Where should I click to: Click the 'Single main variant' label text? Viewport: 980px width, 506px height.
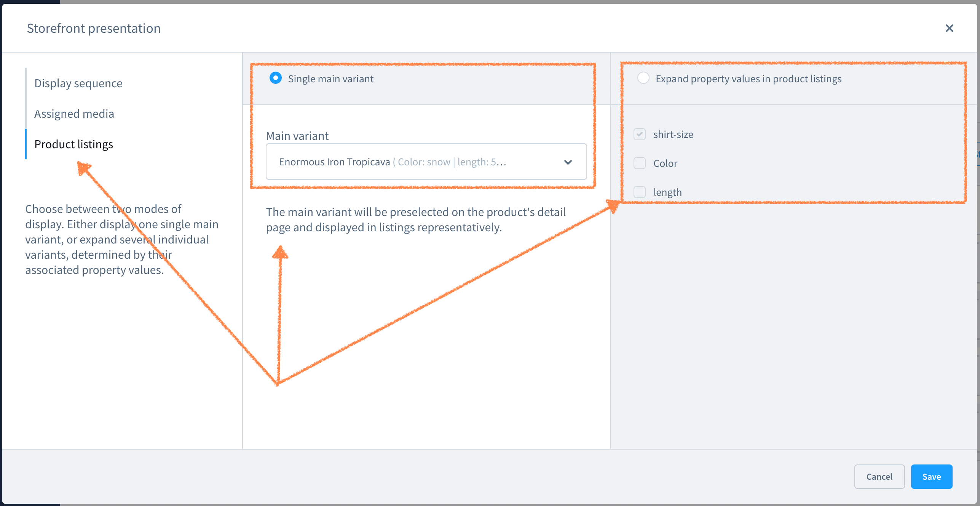pos(331,78)
